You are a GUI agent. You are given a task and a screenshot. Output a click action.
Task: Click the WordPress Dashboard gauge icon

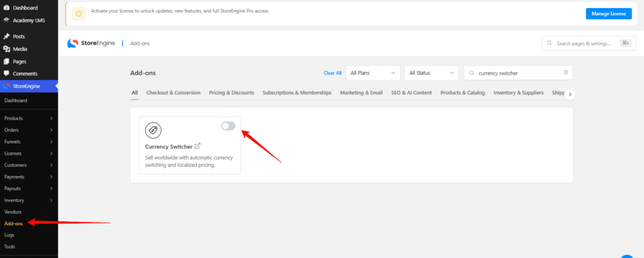[x=6, y=8]
